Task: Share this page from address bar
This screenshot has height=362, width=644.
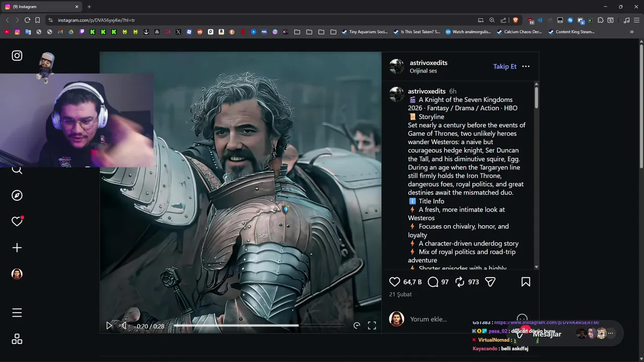Action: 504,20
